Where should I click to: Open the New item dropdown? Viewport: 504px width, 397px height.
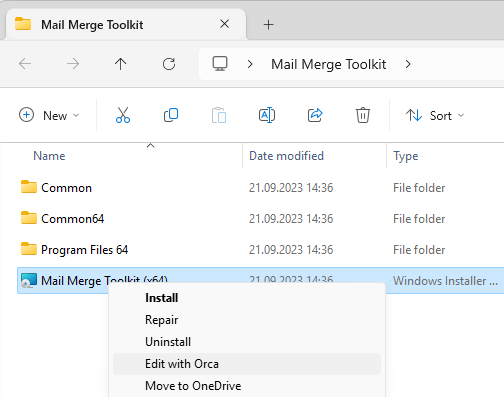coord(49,116)
